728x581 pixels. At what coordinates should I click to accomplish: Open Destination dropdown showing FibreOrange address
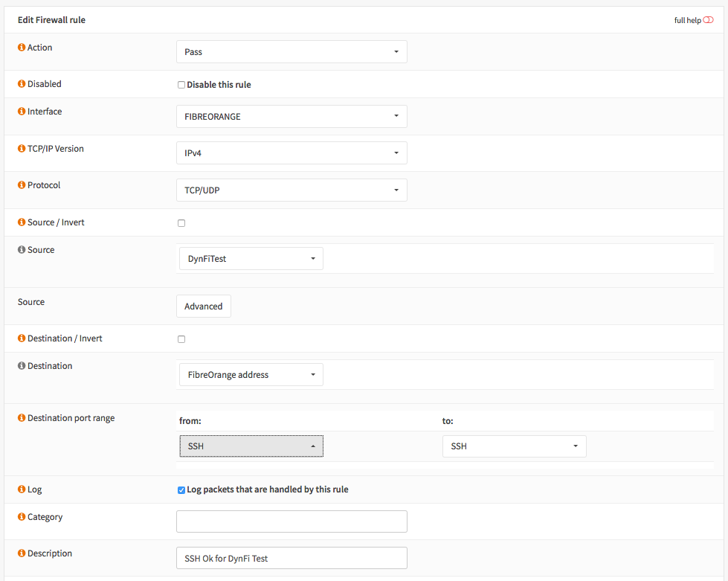251,375
